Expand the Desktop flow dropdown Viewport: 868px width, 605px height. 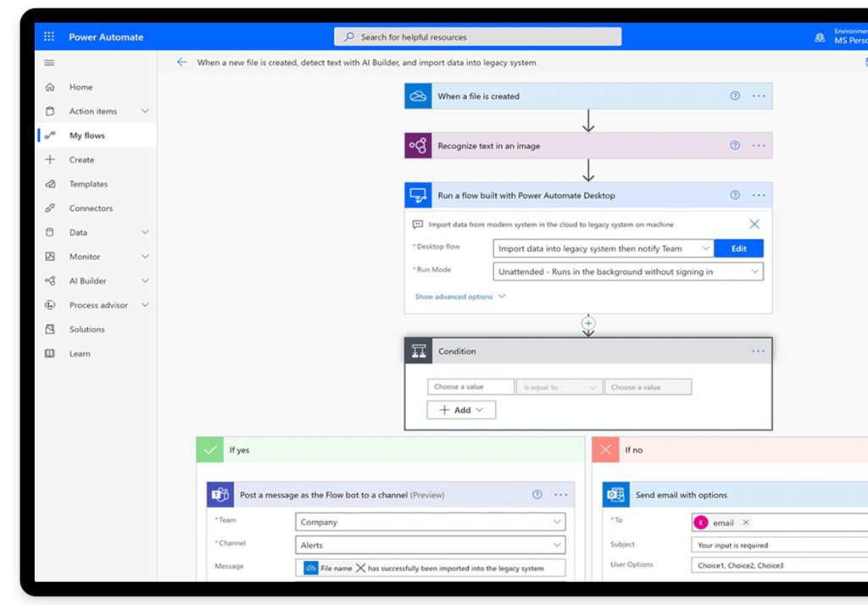(x=705, y=248)
